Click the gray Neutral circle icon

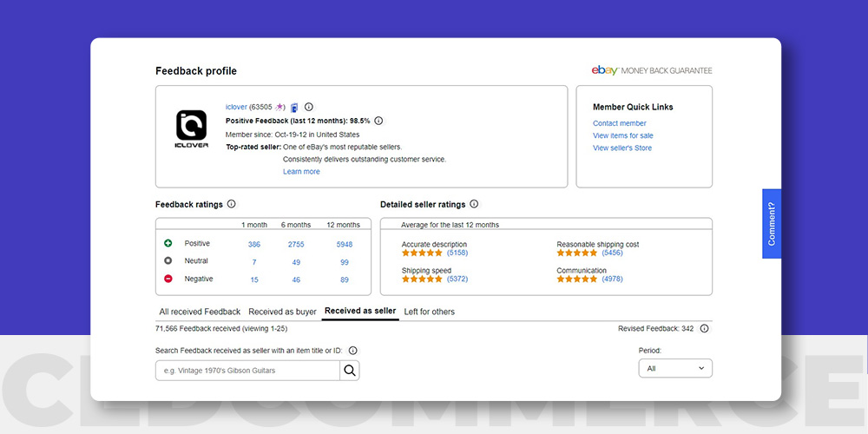tap(168, 260)
